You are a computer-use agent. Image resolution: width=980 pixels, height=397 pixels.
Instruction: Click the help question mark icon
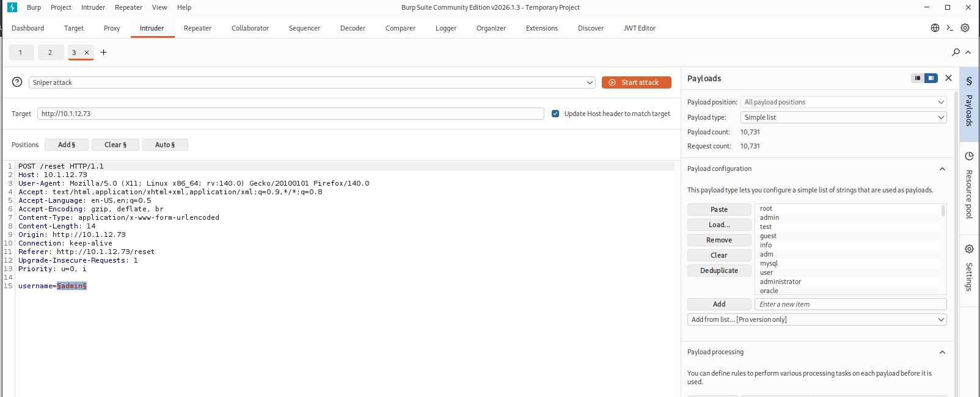tap(17, 82)
